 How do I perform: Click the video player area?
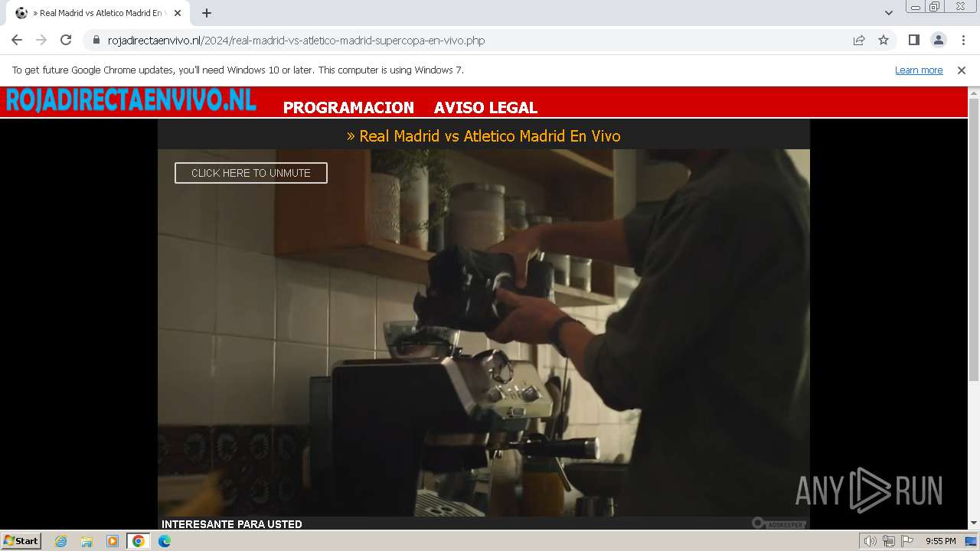point(484,333)
